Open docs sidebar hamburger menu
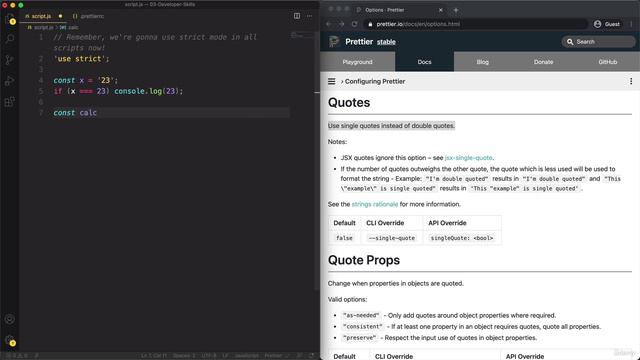The image size is (640, 360). [331, 81]
